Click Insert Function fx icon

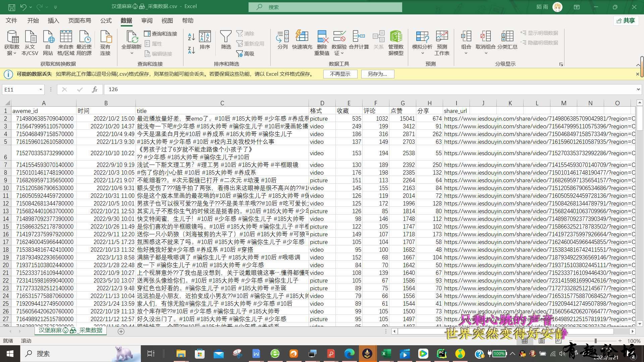pos(95,89)
